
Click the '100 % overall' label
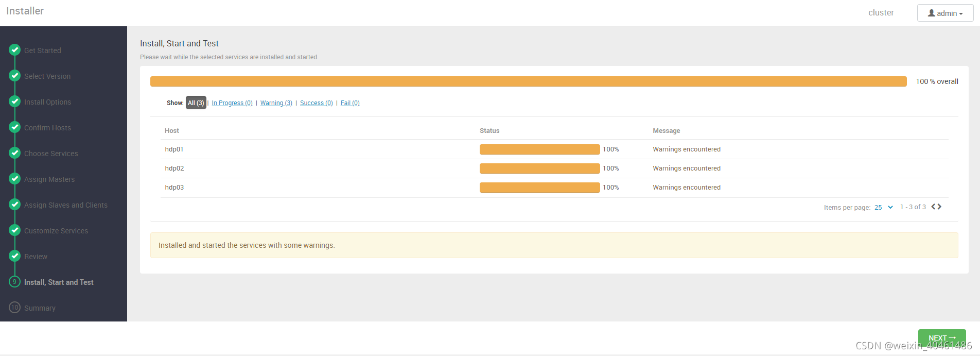(x=937, y=81)
